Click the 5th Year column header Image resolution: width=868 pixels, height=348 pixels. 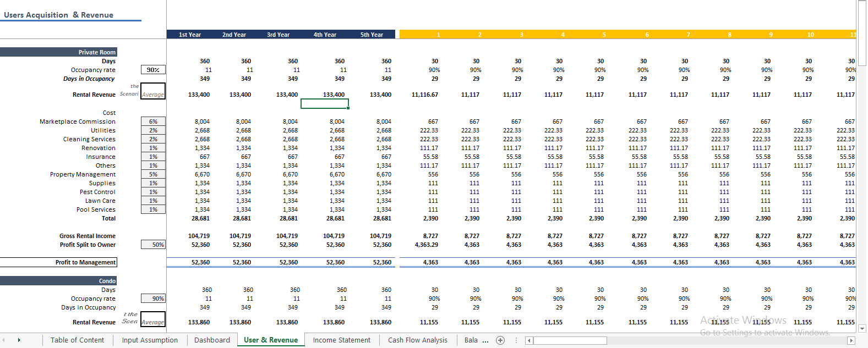[x=372, y=35]
